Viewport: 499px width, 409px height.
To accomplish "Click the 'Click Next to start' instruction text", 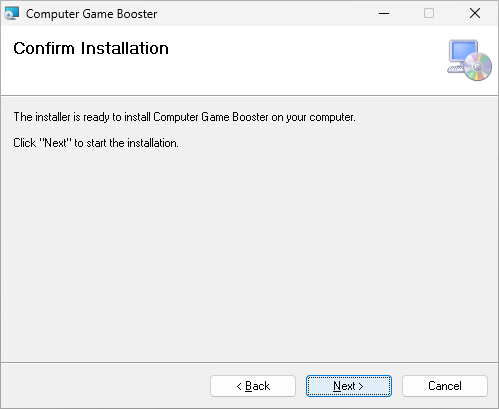I will point(96,143).
